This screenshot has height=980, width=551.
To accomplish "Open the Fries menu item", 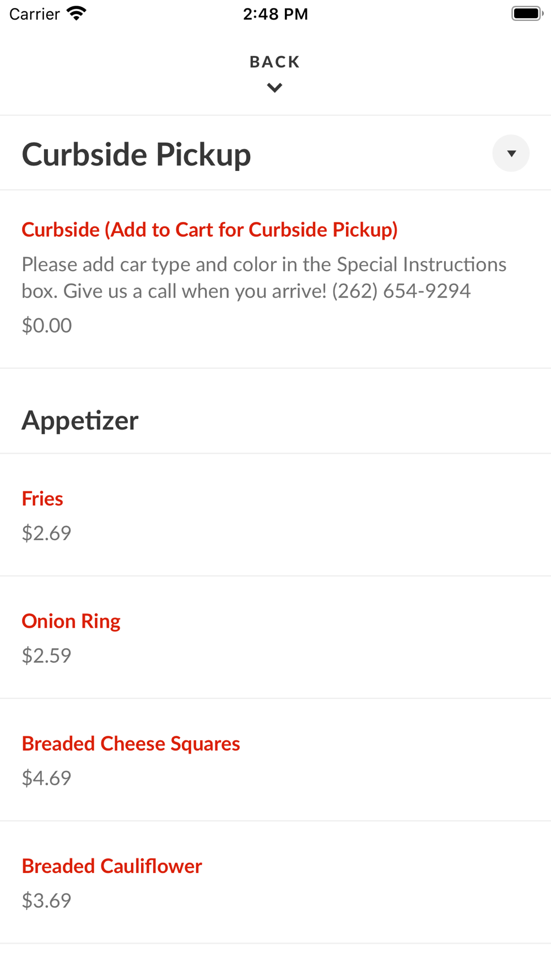I will coord(42,498).
